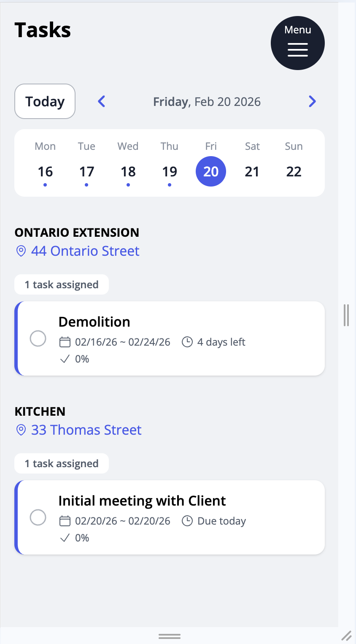Click the clock icon next to Due today

(187, 521)
